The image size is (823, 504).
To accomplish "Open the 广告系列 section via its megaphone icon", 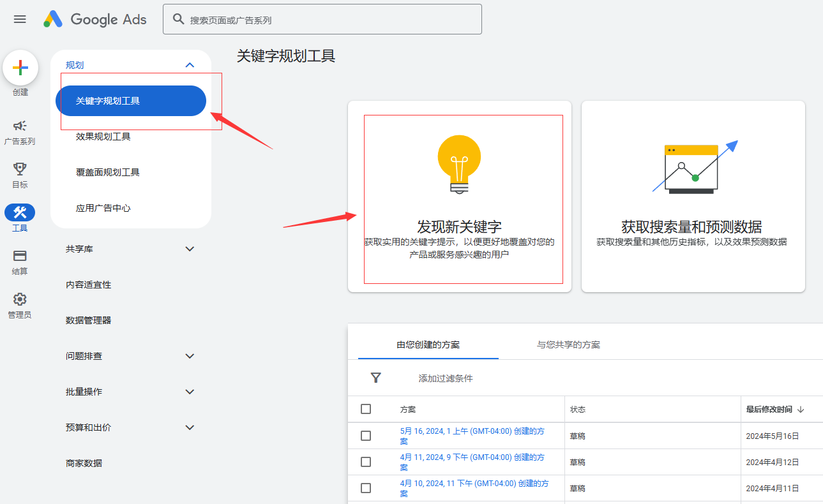I will 19,126.
